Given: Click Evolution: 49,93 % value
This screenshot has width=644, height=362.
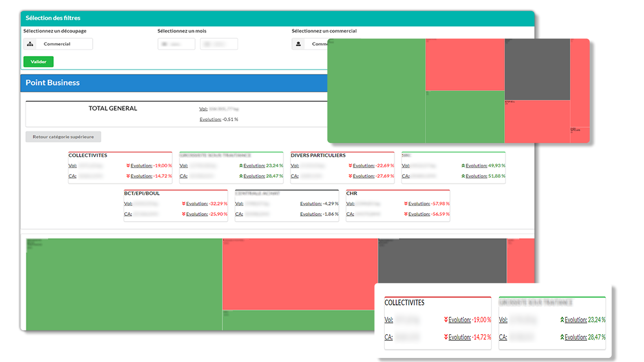Looking at the screenshot, I should (485, 166).
